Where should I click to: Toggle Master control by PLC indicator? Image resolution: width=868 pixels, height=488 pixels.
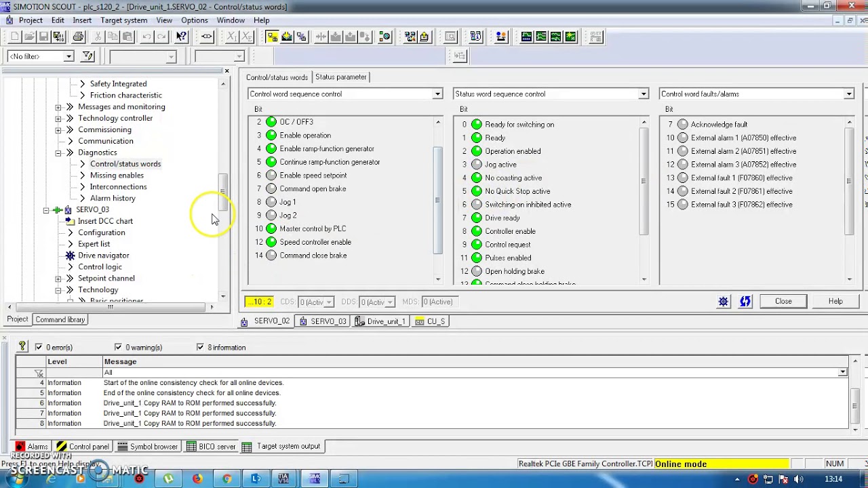tap(271, 228)
